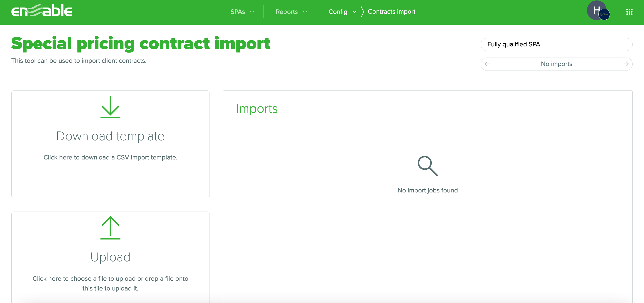
Task: Click the green download arrow icon
Action: click(x=110, y=107)
